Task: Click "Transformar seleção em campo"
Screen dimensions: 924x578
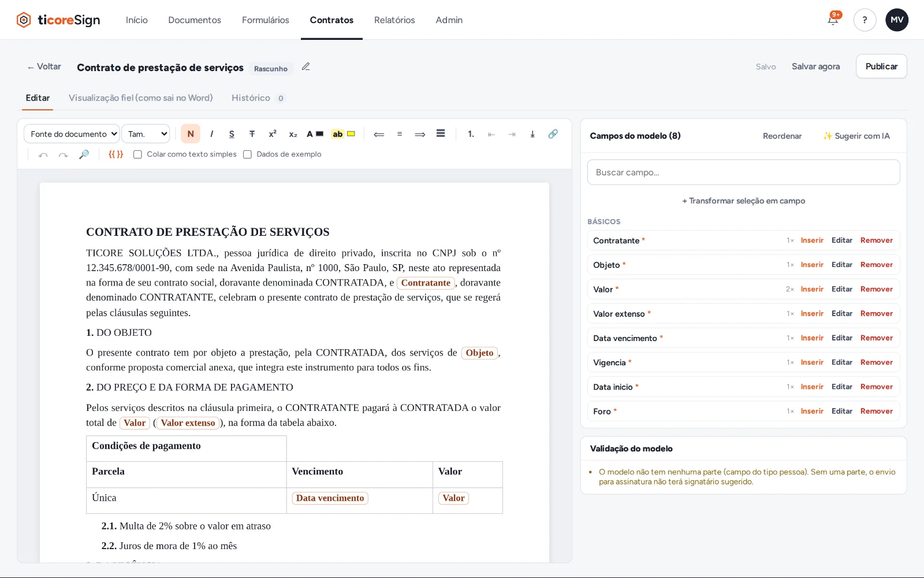Action: 744,201
